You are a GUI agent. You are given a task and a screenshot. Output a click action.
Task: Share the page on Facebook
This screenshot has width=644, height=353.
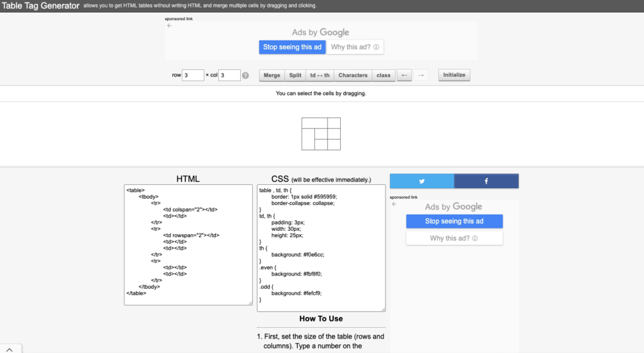[x=486, y=181]
